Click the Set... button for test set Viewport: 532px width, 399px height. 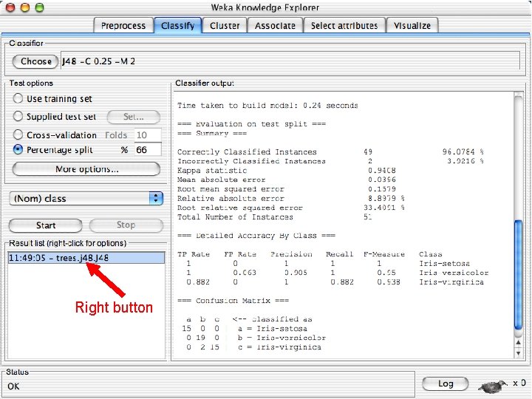click(x=133, y=117)
